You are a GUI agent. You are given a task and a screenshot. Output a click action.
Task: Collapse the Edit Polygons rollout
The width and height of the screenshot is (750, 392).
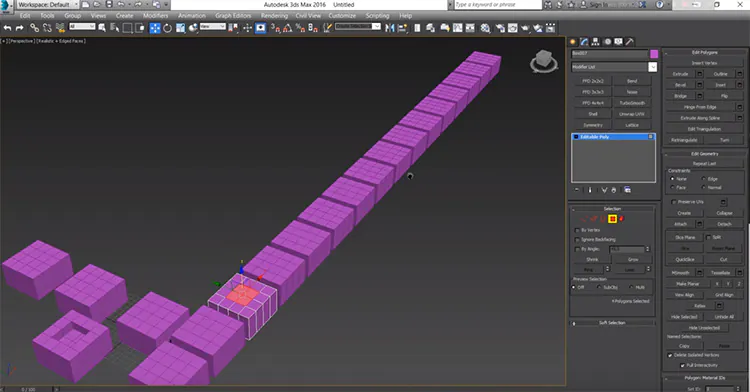[705, 52]
